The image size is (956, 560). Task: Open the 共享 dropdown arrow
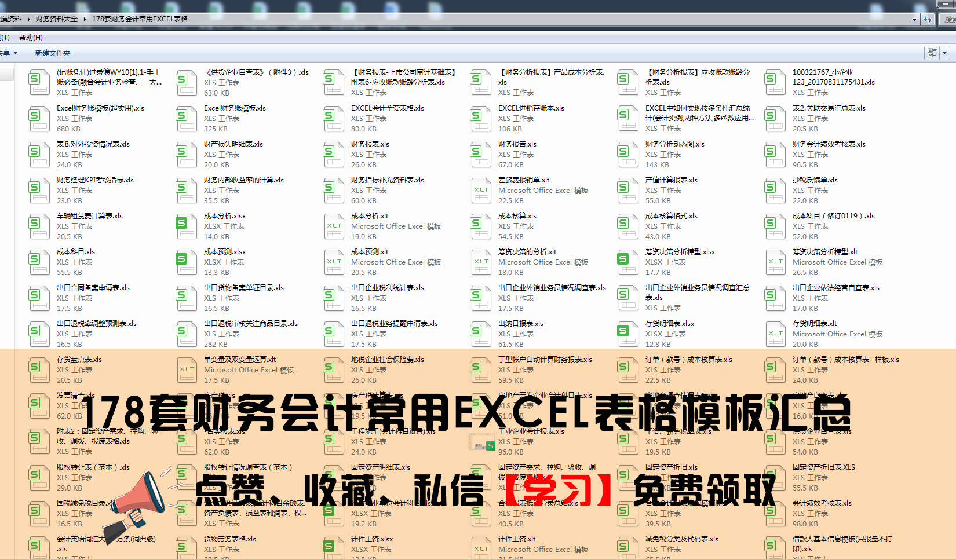(16, 53)
